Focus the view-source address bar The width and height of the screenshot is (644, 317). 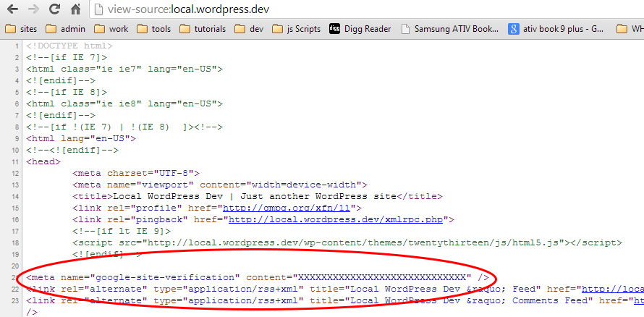click(367, 9)
